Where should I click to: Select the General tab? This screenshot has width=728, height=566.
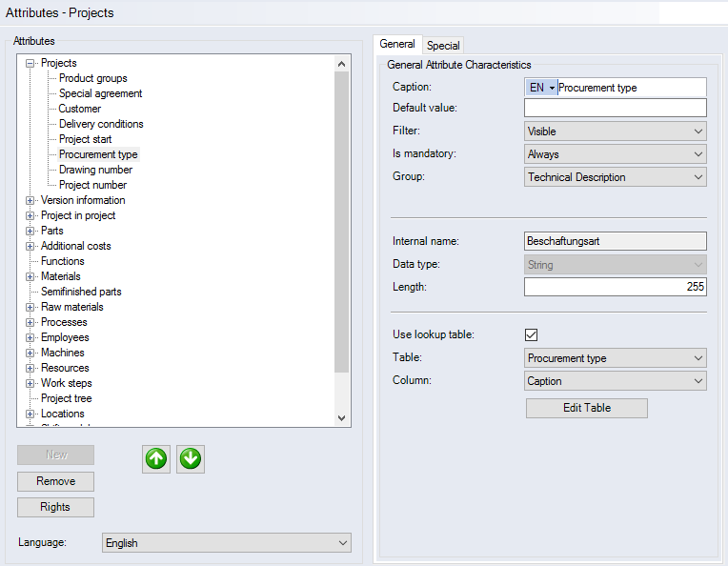click(x=397, y=44)
